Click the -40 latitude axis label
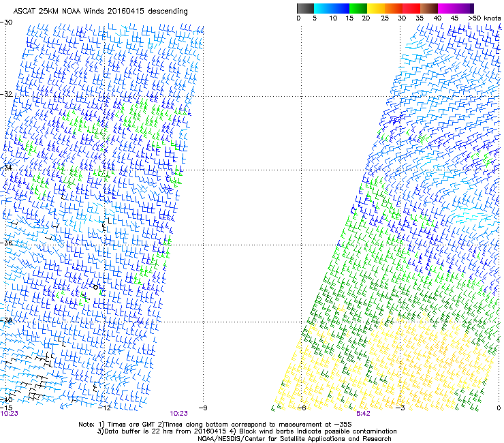Viewport: 504px width, 443px height. 7,399
